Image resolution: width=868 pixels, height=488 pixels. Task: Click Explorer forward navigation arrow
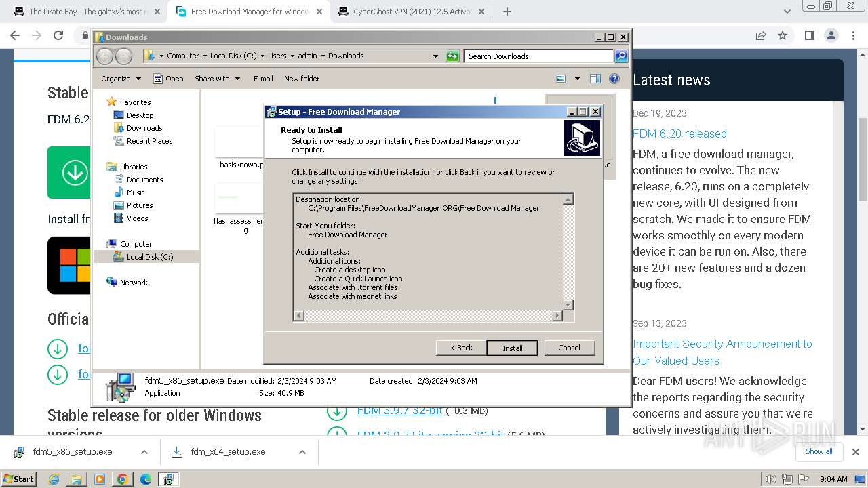pos(123,56)
